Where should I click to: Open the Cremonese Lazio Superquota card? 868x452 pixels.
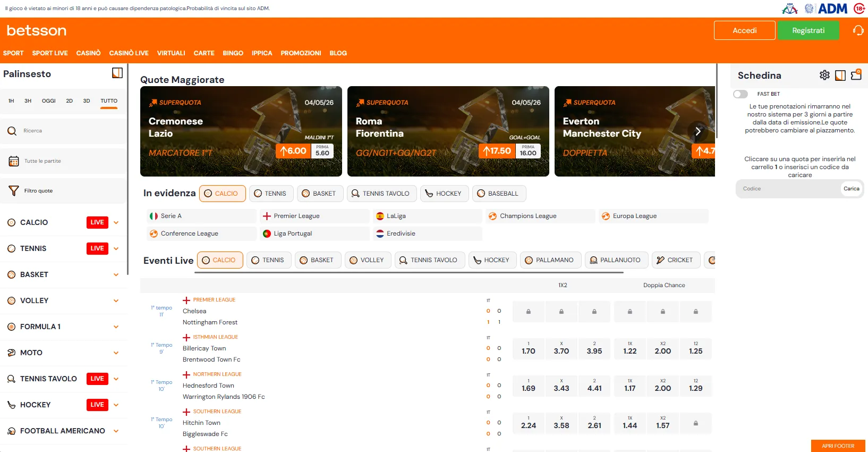coord(241,131)
